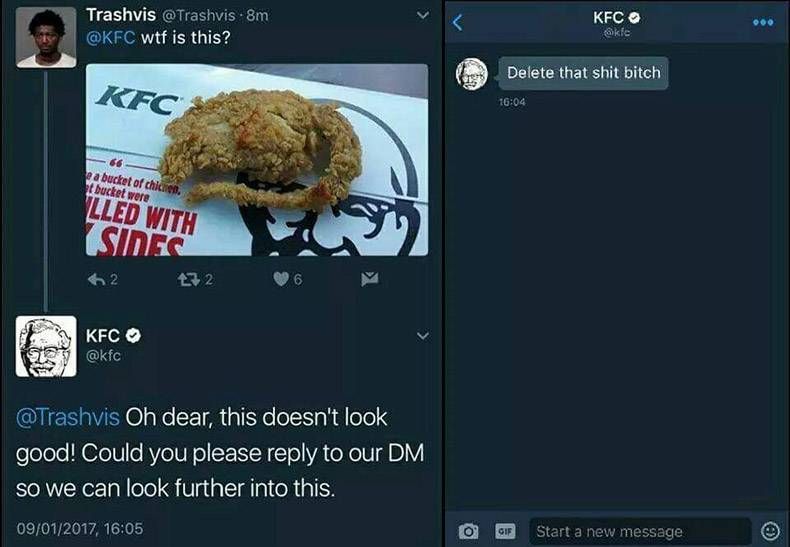Screen dimensions: 790x547
Task: Click the KFC avatar on the reply tweet
Action: 46,348
